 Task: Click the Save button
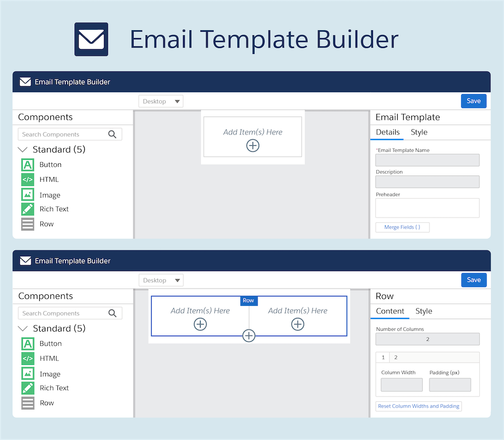(473, 101)
